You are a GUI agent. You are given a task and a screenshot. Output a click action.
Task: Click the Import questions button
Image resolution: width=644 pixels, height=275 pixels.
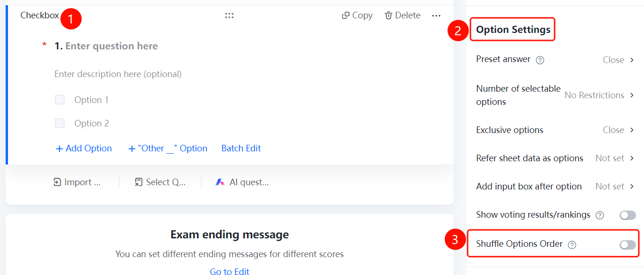click(77, 182)
